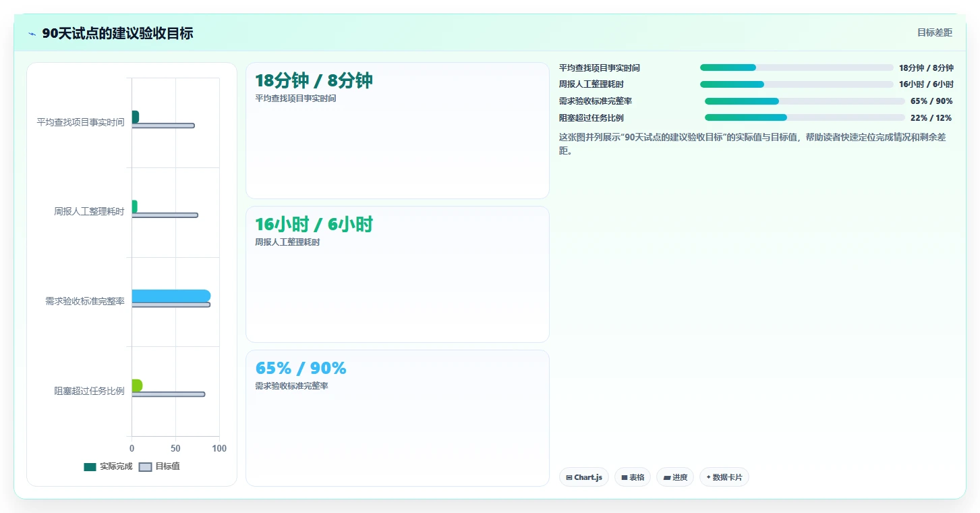Click the dark teal actual bar for 平均查找项目事实时间
980x513 pixels.
pos(136,117)
